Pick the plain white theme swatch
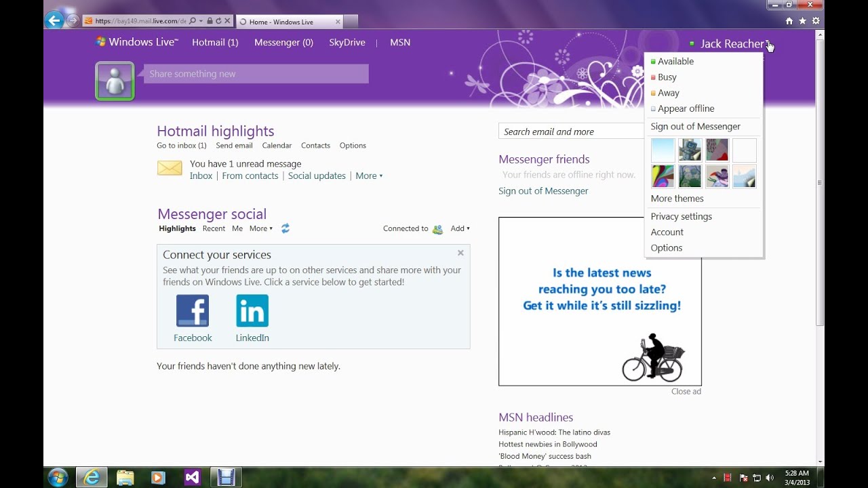 pyautogui.click(x=745, y=150)
